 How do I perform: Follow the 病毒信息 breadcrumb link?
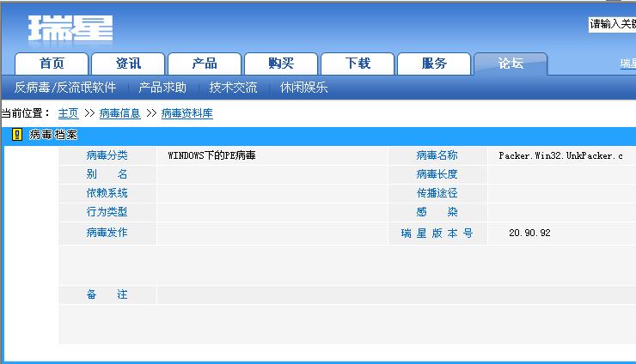(119, 113)
